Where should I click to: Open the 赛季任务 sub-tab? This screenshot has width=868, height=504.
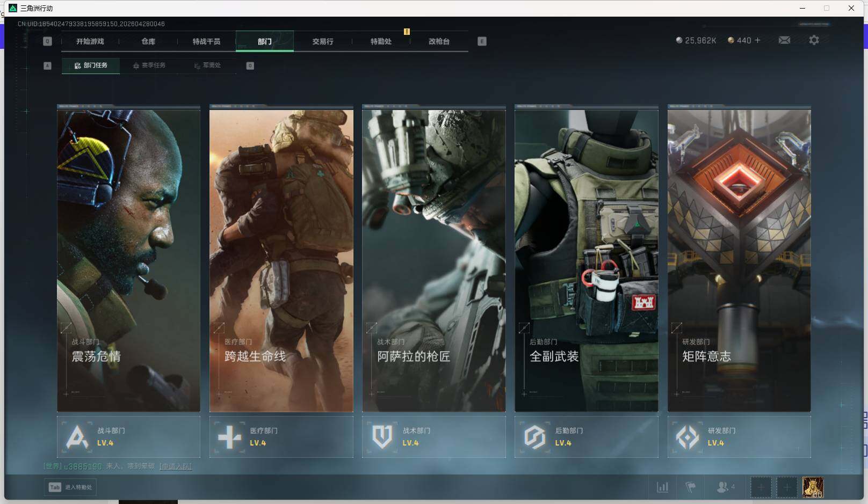tap(149, 65)
